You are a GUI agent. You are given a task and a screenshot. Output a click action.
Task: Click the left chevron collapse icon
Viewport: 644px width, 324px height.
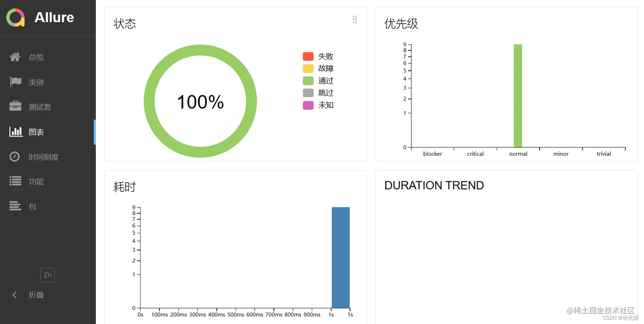click(14, 295)
